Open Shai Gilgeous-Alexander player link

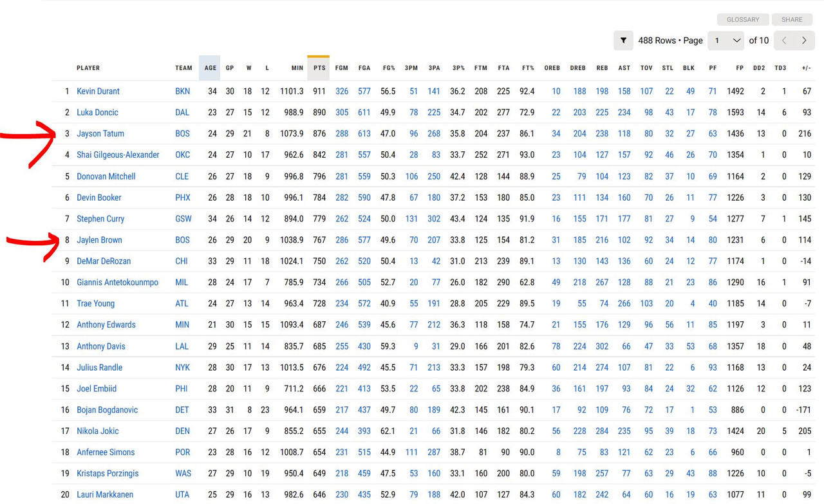pos(118,155)
